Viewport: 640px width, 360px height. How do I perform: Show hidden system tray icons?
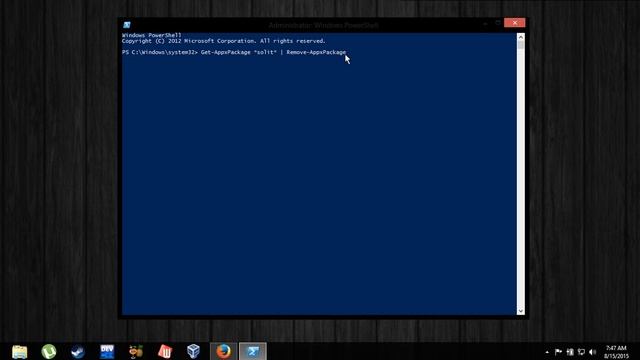(547, 352)
